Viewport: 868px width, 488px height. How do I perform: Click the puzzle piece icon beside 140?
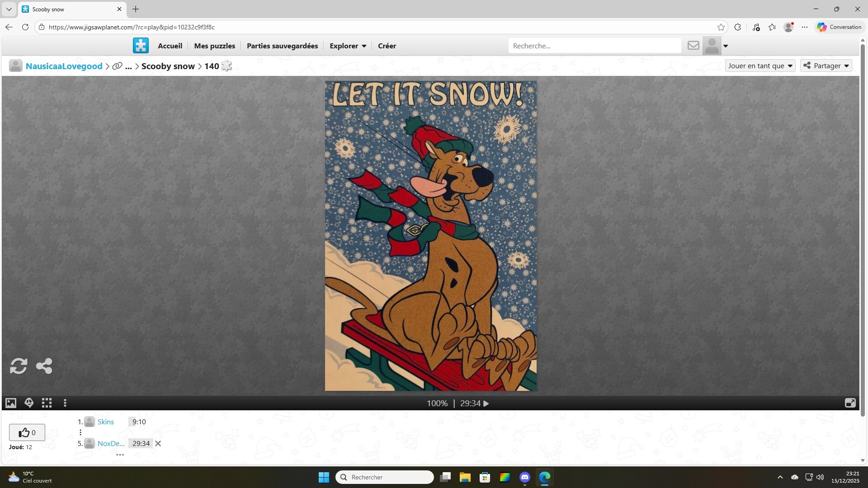click(x=226, y=66)
